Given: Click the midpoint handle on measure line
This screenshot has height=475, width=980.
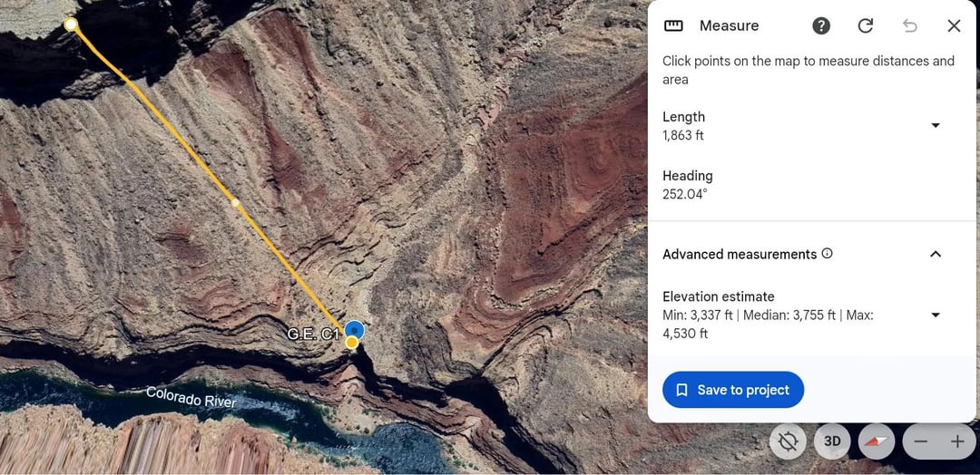Looking at the screenshot, I should pos(235,202).
